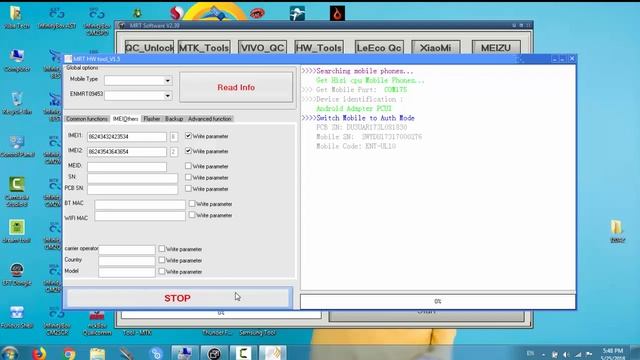The height and width of the screenshot is (360, 640).
Task: Expand the Mobile Type dropdown
Action: pos(167,81)
